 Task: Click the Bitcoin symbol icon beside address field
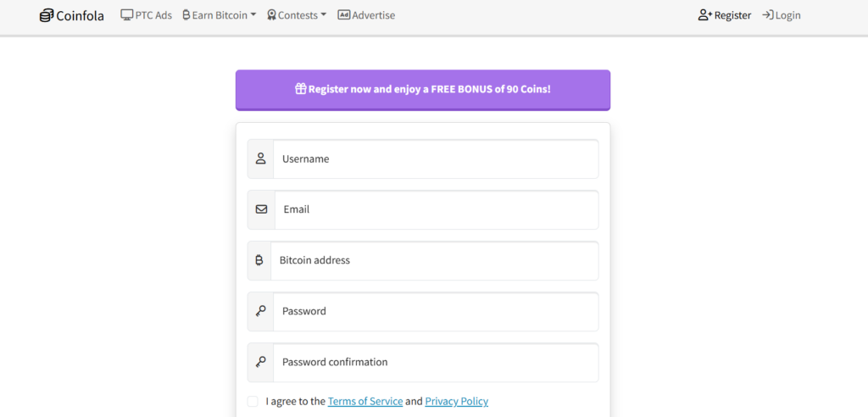coord(259,260)
